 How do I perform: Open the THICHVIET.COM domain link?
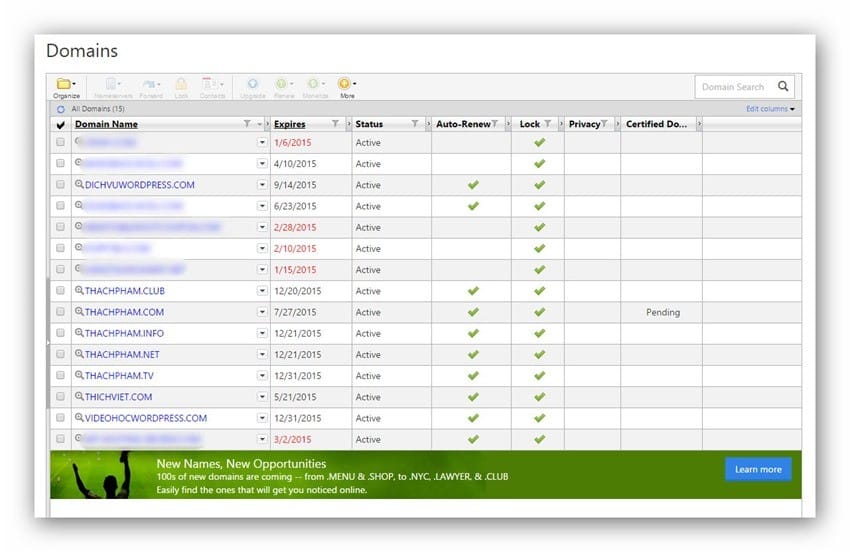pos(118,397)
